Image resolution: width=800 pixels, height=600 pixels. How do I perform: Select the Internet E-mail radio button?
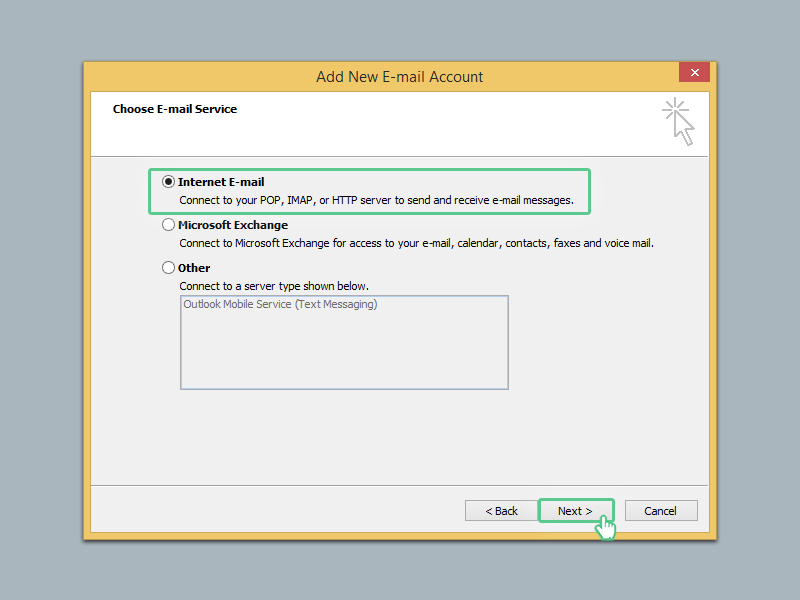(168, 182)
